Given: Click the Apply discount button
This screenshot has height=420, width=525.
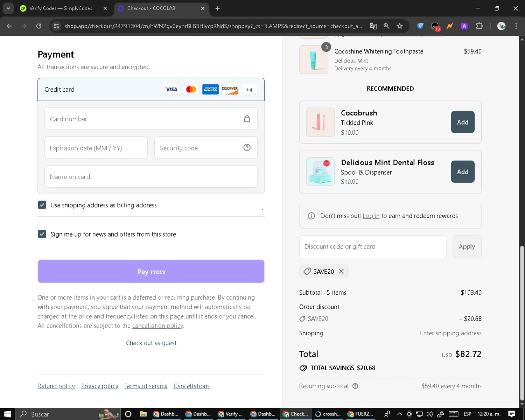Looking at the screenshot, I should [x=467, y=247].
